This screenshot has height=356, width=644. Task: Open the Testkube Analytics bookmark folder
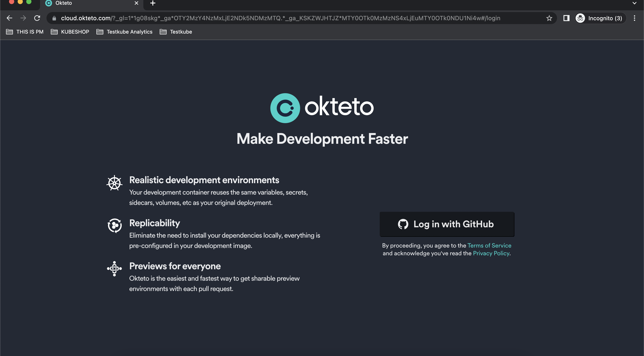[124, 32]
